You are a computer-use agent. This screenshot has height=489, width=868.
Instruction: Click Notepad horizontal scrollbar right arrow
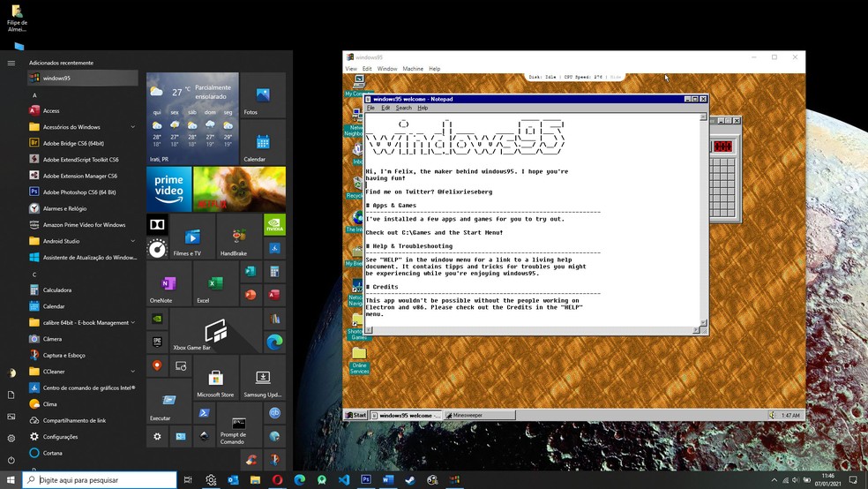(696, 330)
